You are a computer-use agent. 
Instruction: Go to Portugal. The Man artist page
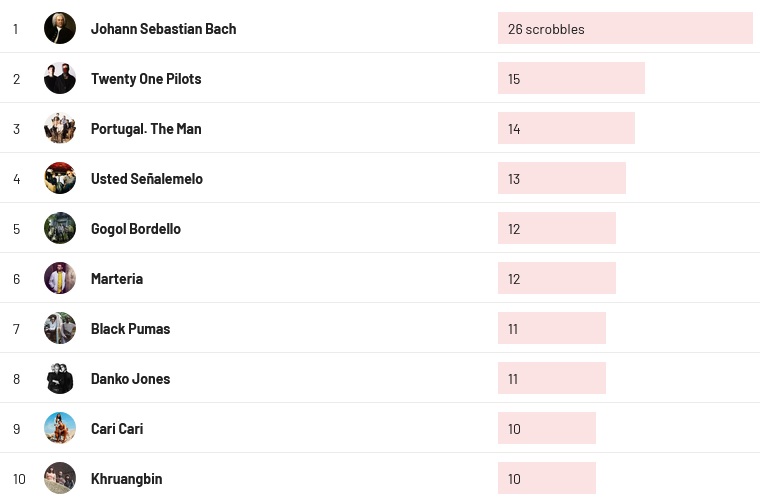pyautogui.click(x=146, y=129)
